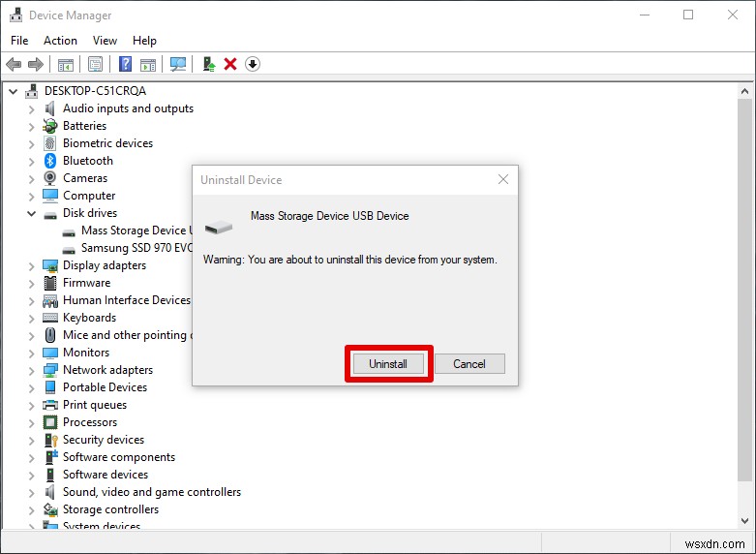Screen dimensions: 756x554
Task: Click the Show/Hide Action Pane toolbar icon
Action: (148, 64)
